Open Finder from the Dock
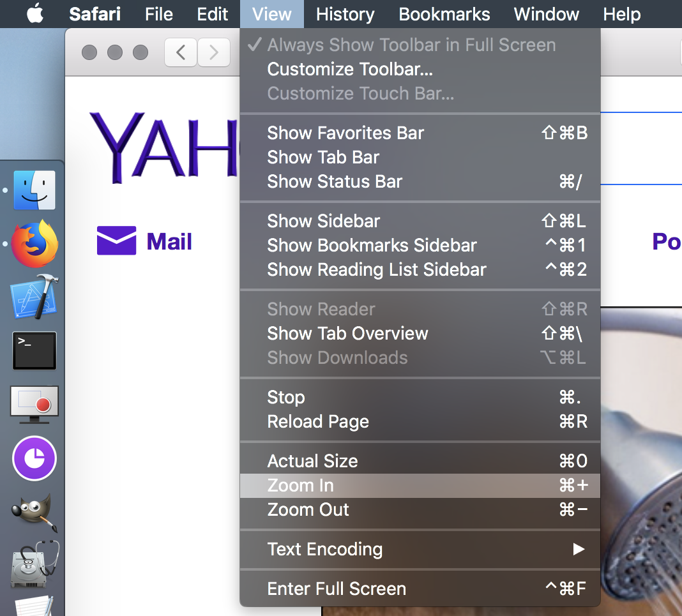This screenshot has width=682, height=616. [34, 190]
